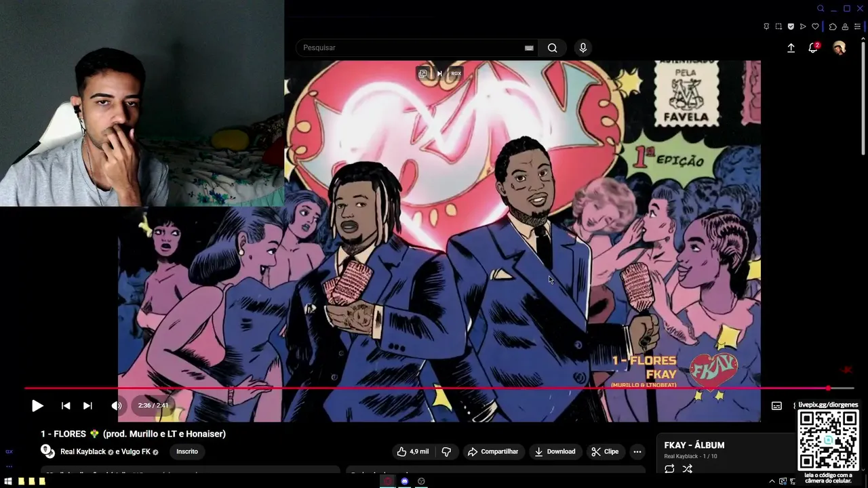The width and height of the screenshot is (868, 488).
Task: Click the livepix QR code overlay
Action: pos(828,441)
